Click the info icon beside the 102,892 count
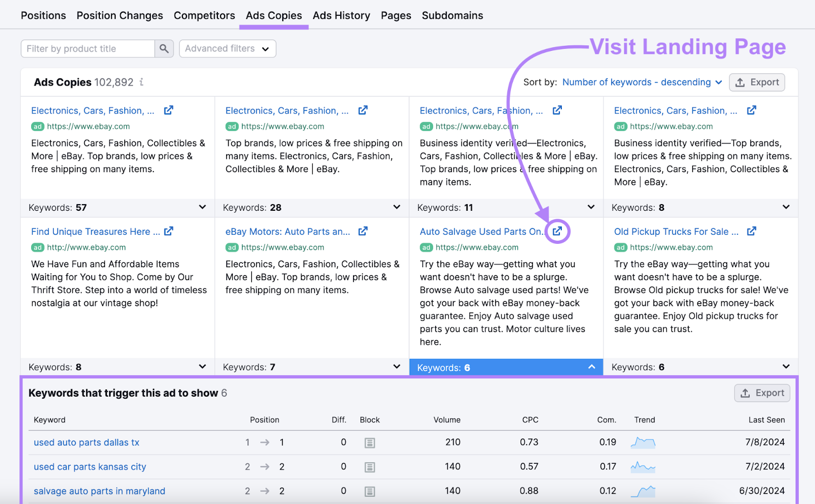The image size is (815, 504). 141,82
